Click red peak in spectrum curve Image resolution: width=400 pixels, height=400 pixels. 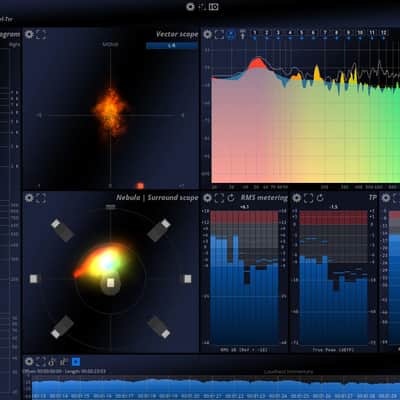pyautogui.click(x=257, y=63)
